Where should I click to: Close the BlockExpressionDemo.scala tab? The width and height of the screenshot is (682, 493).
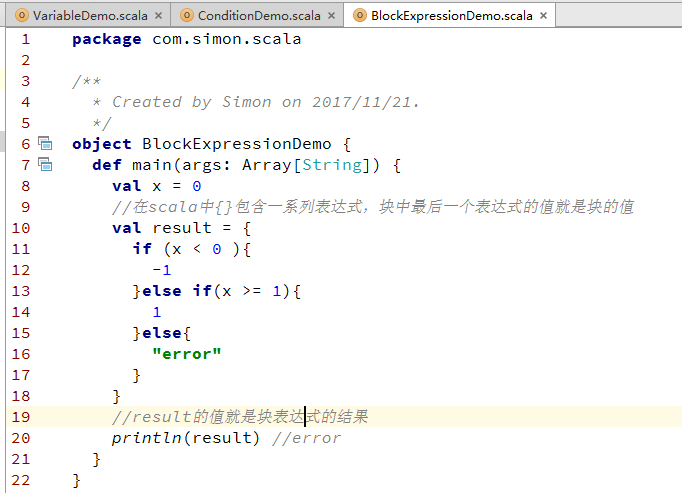pyautogui.click(x=543, y=16)
